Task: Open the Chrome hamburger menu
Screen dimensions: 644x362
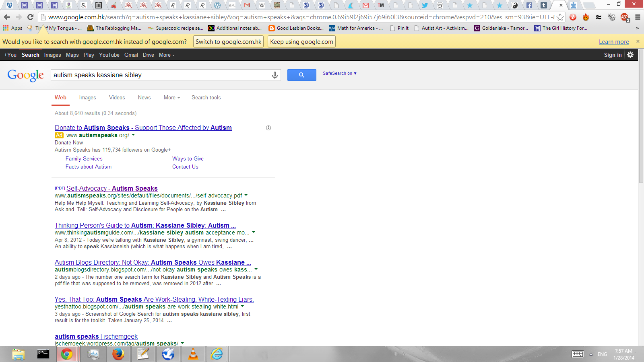Action: [x=638, y=17]
